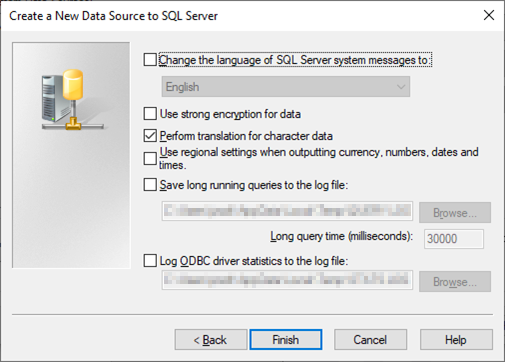Click the server database icon in left panel
Image resolution: width=505 pixels, height=362 pixels.
pos(72,99)
